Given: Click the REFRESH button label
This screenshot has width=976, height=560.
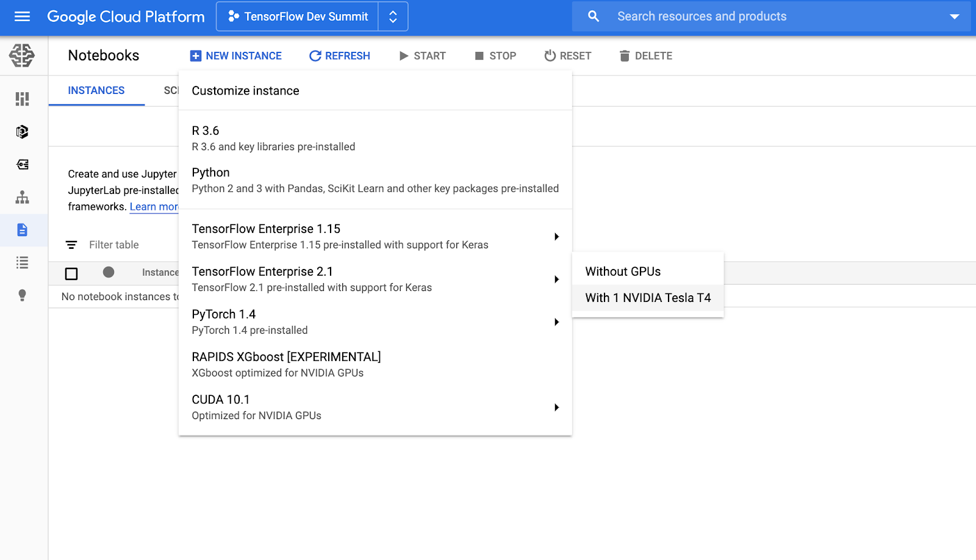Looking at the screenshot, I should point(348,56).
